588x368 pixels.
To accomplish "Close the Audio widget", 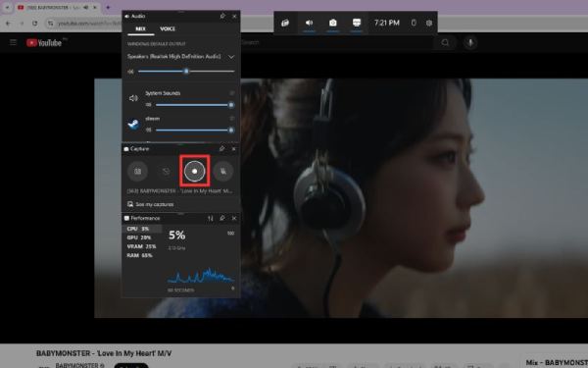I will (234, 16).
